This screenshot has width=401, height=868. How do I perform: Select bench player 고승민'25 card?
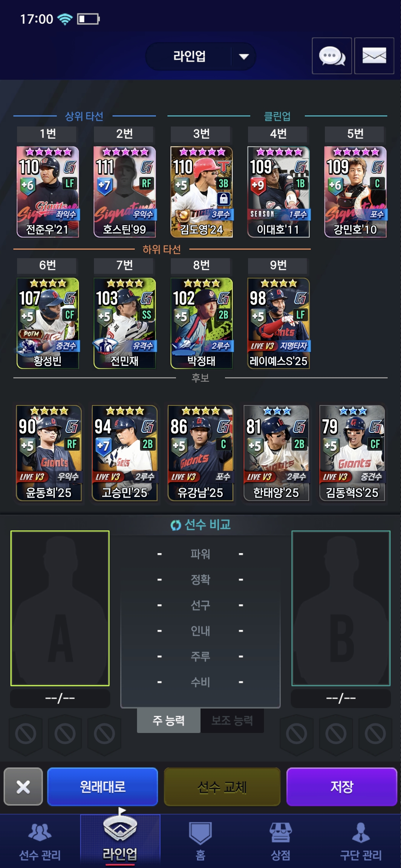(x=125, y=453)
